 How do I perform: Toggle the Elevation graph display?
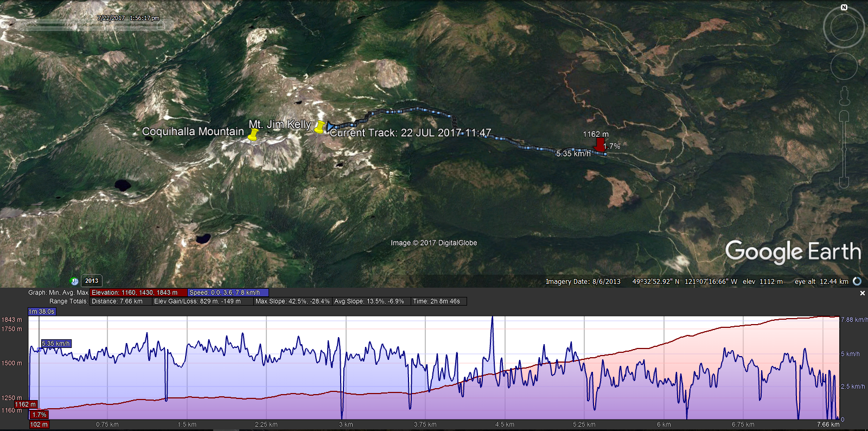(x=138, y=293)
